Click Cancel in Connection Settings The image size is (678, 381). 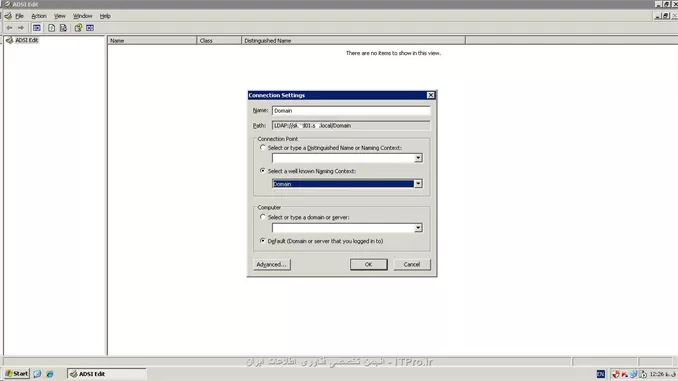coord(412,264)
